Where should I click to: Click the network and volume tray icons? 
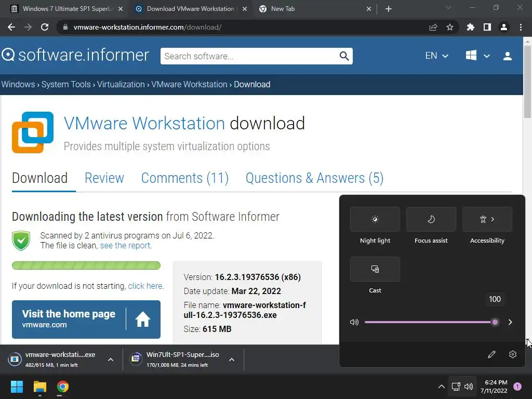462,387
